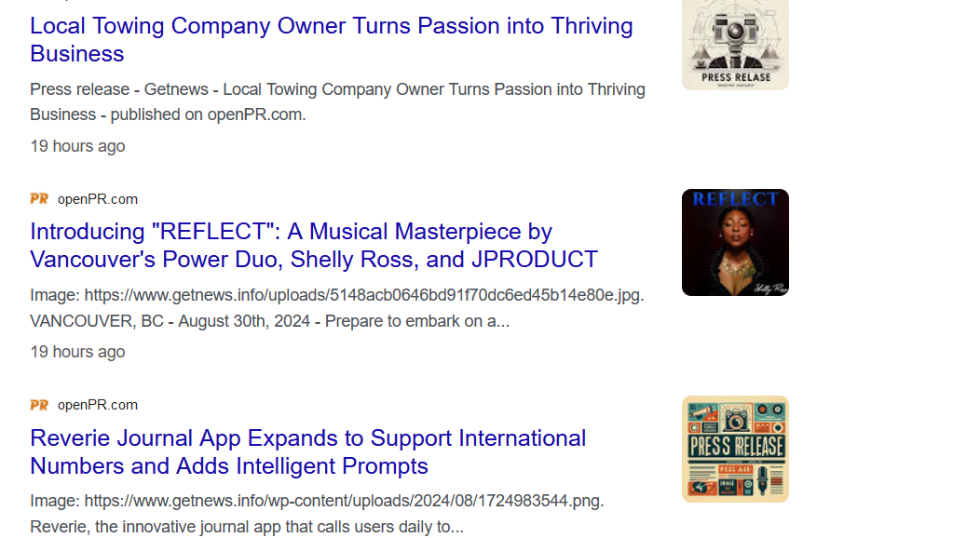
Task: Click the "Reverie, the innovative journal app" snippet line
Action: tap(246, 527)
